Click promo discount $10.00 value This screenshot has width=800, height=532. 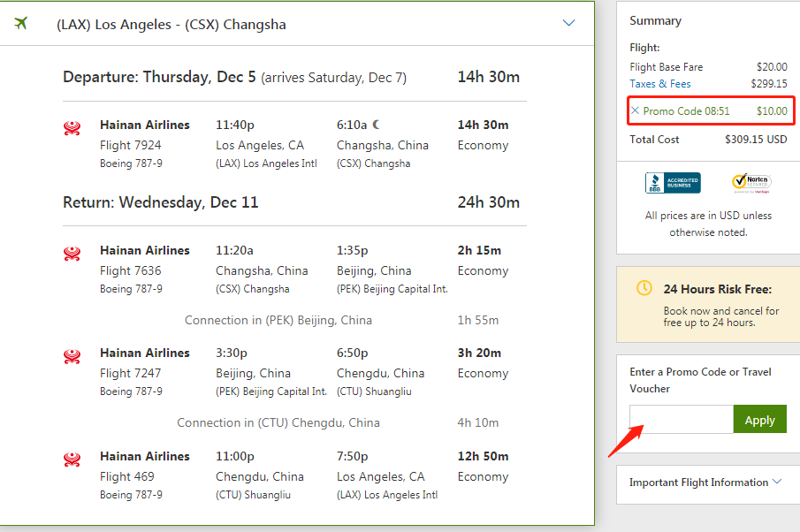pos(772,111)
